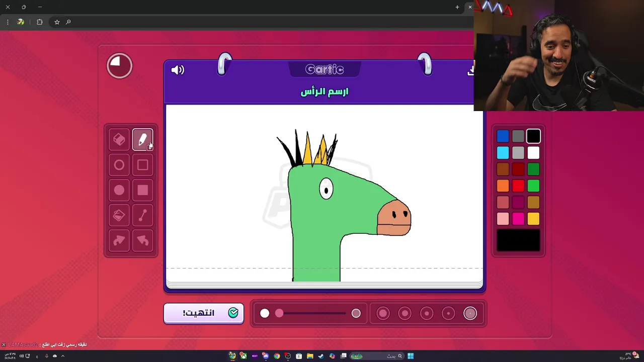Click the pink opacity slider handle
The image size is (644, 362).
point(279,313)
